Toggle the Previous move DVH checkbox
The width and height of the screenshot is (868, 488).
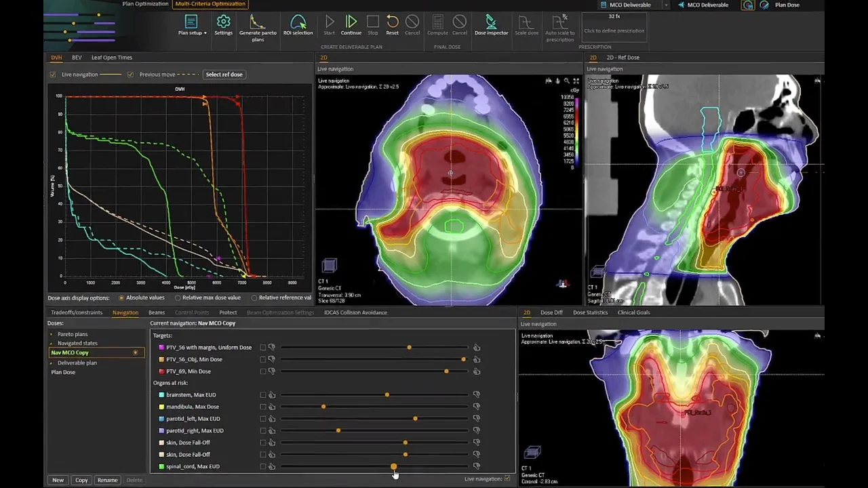coord(130,75)
